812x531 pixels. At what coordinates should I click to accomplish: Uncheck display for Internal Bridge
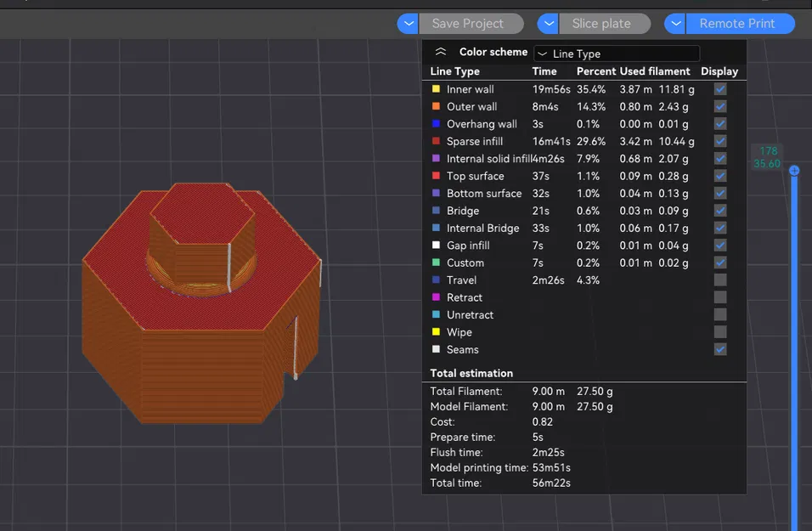point(720,228)
